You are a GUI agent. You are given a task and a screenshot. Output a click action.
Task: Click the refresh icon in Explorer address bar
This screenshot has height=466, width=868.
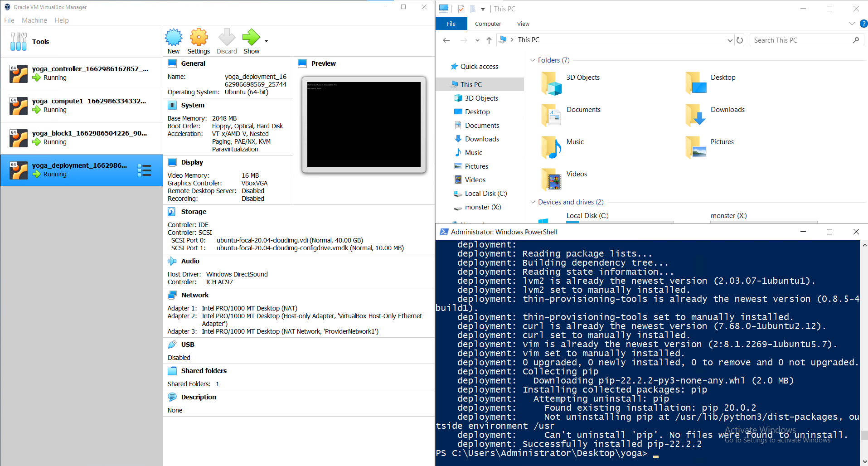click(740, 40)
